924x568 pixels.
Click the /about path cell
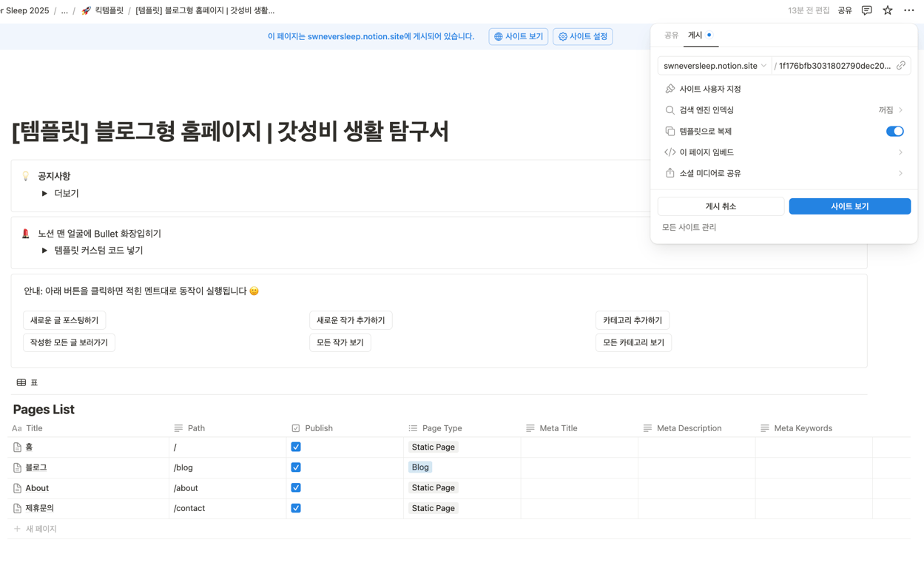tap(227, 488)
